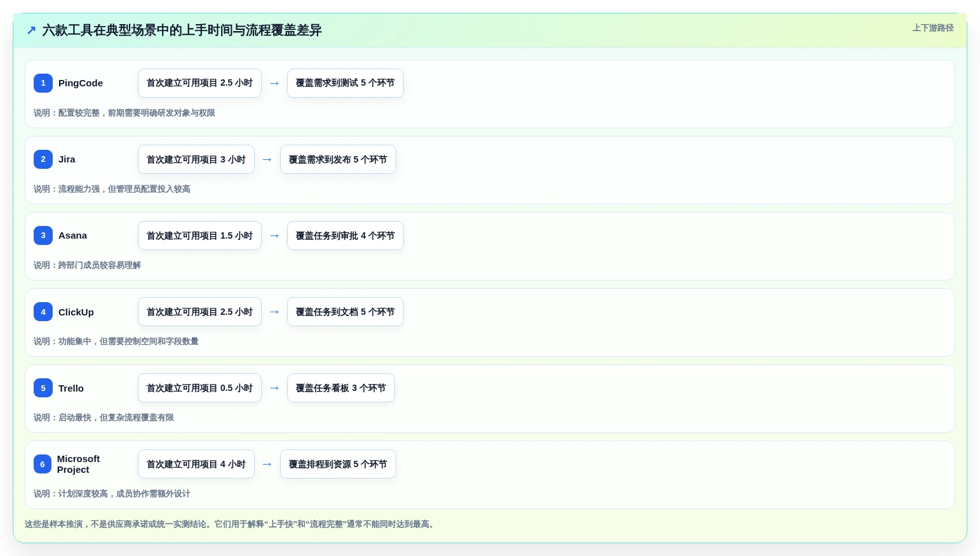
Task: Click the 覆盖任务到文档 5 个环节 chip
Action: (x=346, y=312)
